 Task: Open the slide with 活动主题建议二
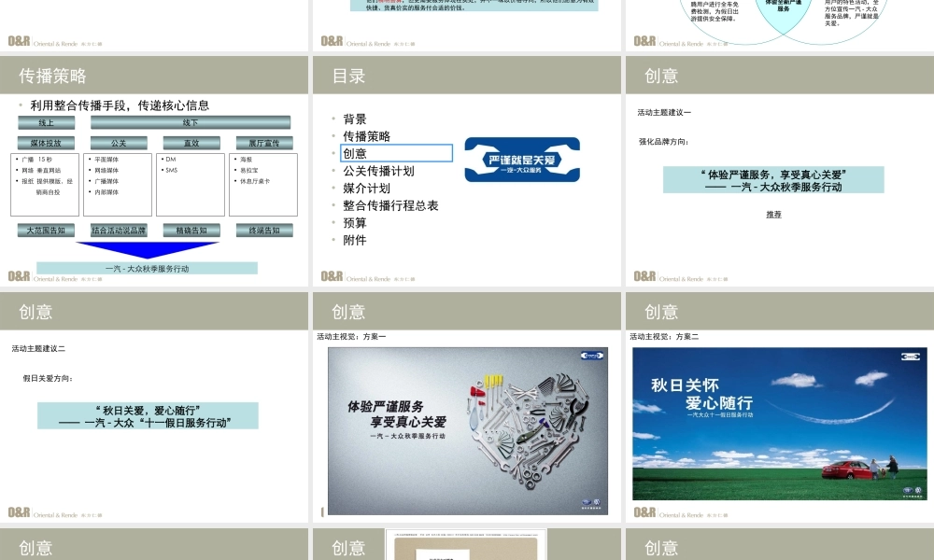154,407
